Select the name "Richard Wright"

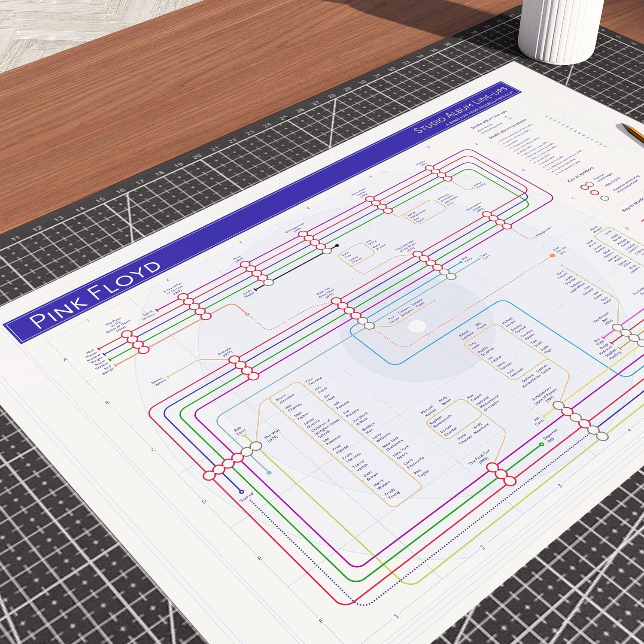[94, 358]
